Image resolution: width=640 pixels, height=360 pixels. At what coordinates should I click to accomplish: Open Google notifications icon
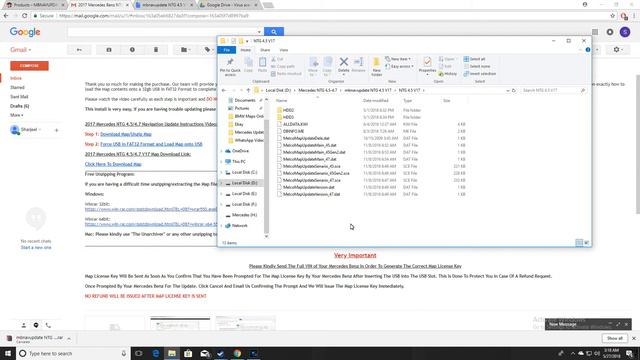pyautogui.click(x=610, y=32)
